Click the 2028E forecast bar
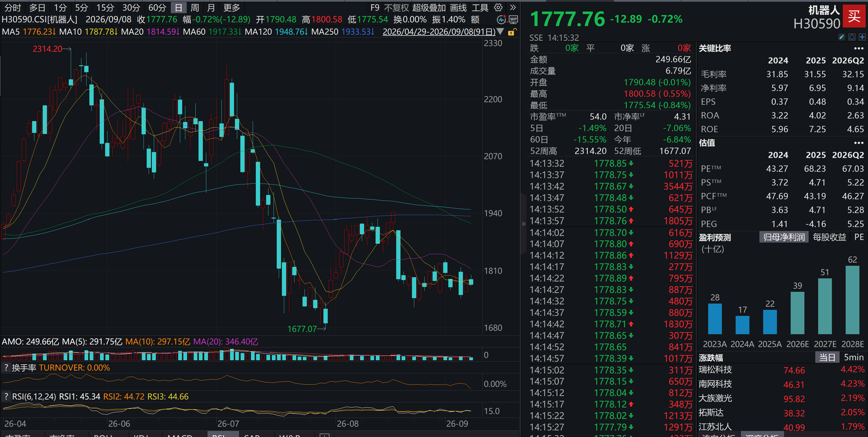The height and width of the screenshot is (437, 868). coord(852,300)
